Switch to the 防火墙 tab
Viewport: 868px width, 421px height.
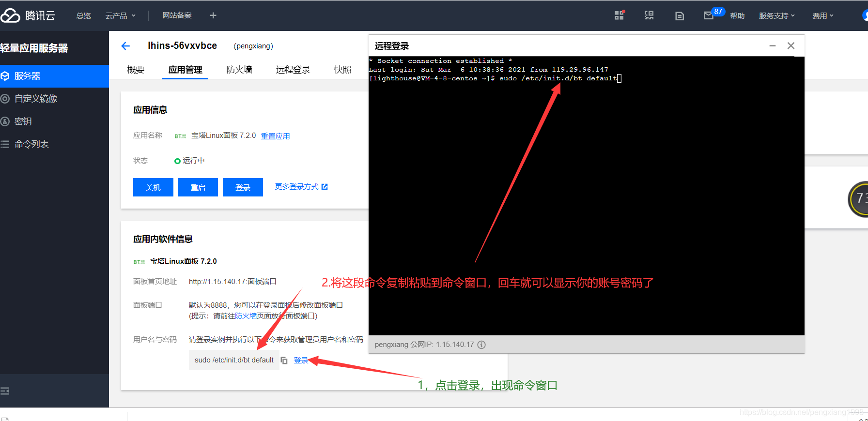click(x=239, y=70)
